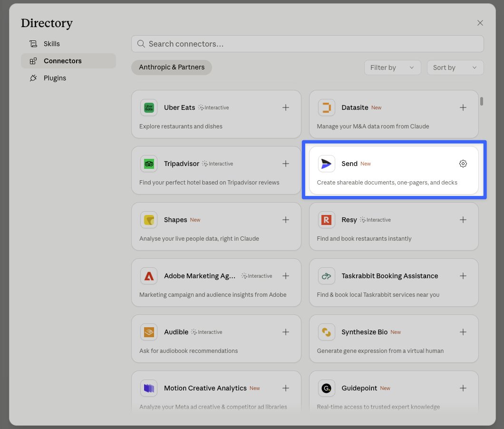Click the Interactive badge on Resy
The height and width of the screenshot is (429, 504).
click(376, 220)
